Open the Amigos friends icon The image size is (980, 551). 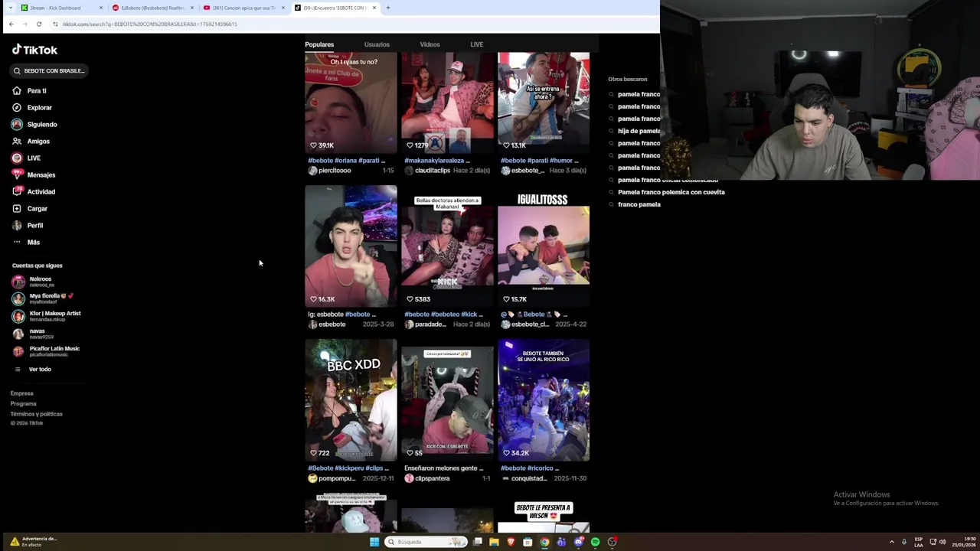click(17, 141)
